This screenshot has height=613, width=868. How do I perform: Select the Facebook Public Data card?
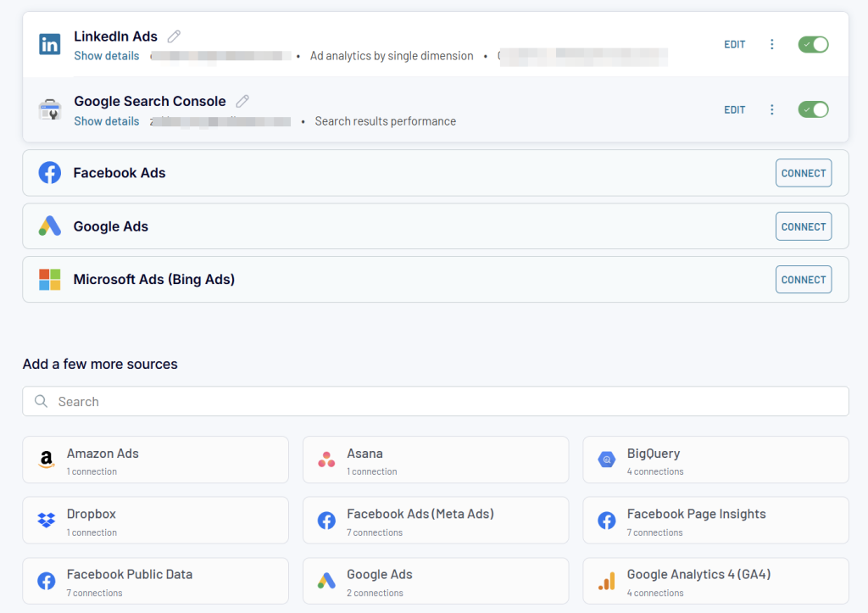tap(156, 580)
